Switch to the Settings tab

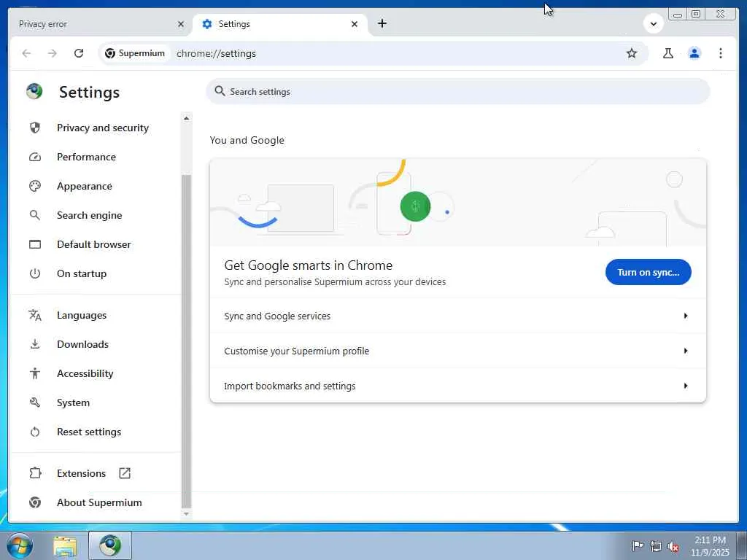[280, 24]
